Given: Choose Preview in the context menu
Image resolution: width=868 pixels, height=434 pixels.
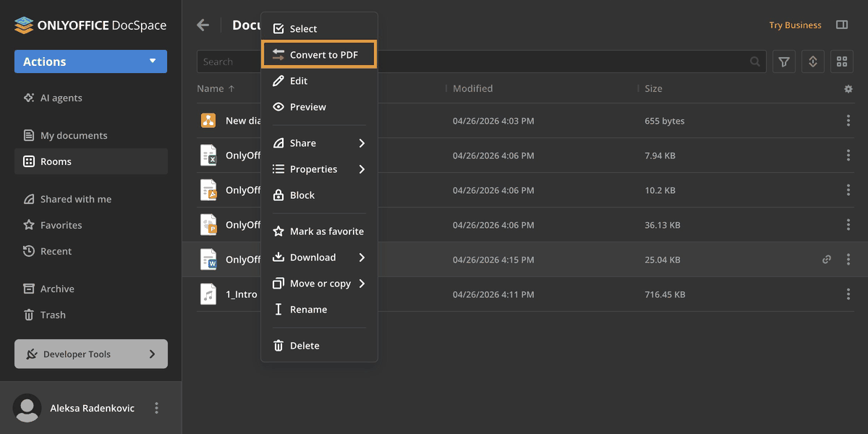Looking at the screenshot, I should pos(319,107).
